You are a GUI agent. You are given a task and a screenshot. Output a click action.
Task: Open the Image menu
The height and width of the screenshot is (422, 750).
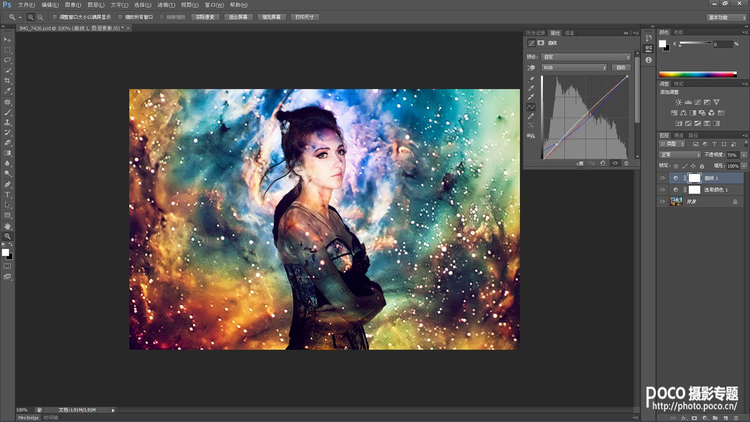click(x=73, y=5)
